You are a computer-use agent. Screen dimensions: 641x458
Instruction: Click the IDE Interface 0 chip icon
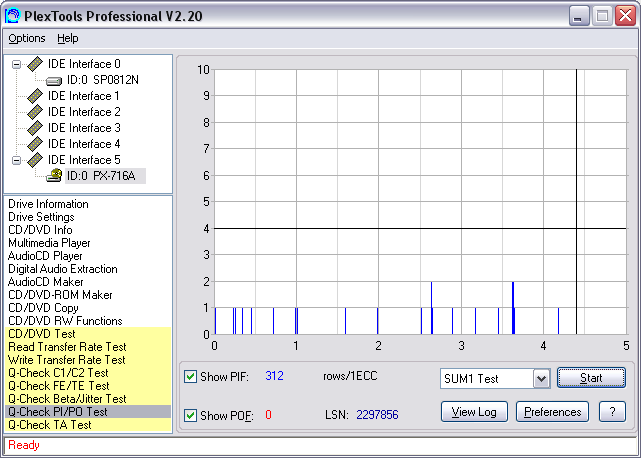[x=35, y=64]
